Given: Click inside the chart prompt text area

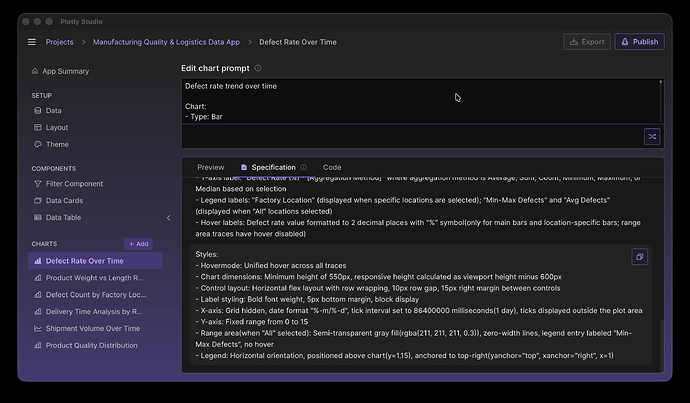Looking at the screenshot, I should click(400, 100).
